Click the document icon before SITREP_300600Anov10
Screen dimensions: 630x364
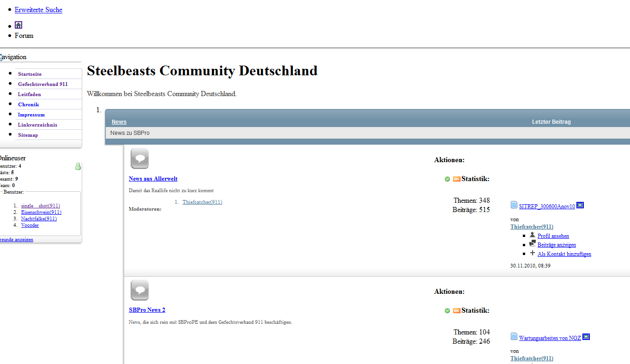(514, 205)
